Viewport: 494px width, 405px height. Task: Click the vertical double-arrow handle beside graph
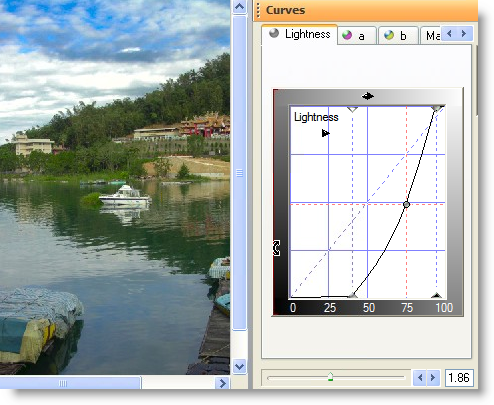(x=276, y=248)
